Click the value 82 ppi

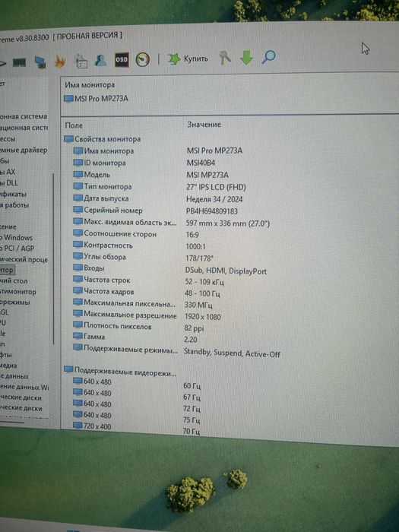(x=194, y=328)
